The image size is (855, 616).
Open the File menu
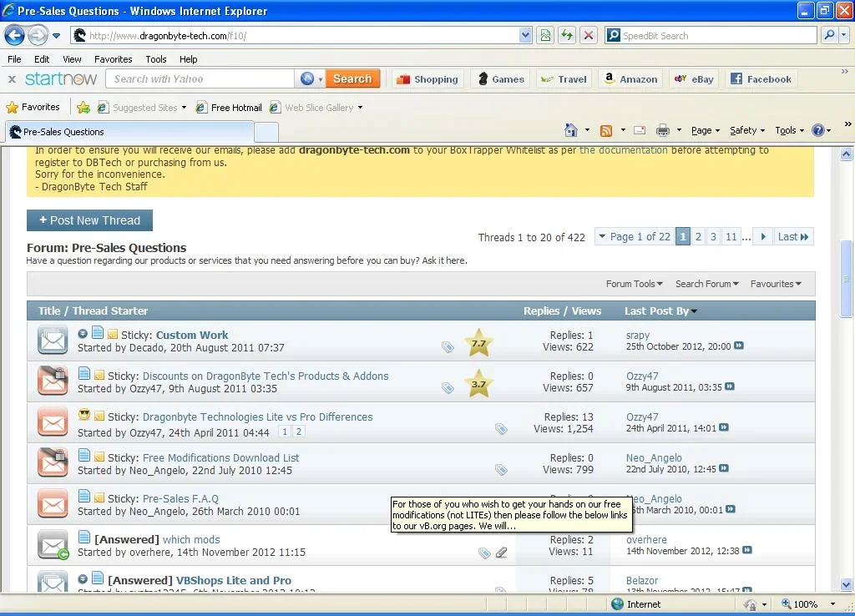coord(15,59)
